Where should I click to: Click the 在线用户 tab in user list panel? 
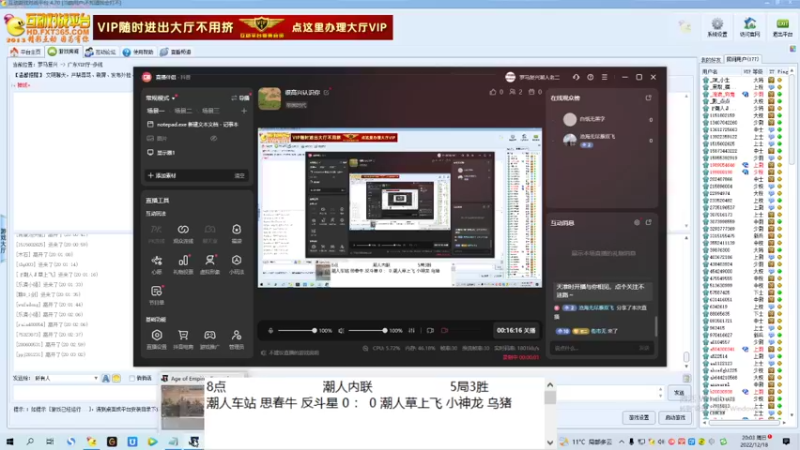coord(742,59)
